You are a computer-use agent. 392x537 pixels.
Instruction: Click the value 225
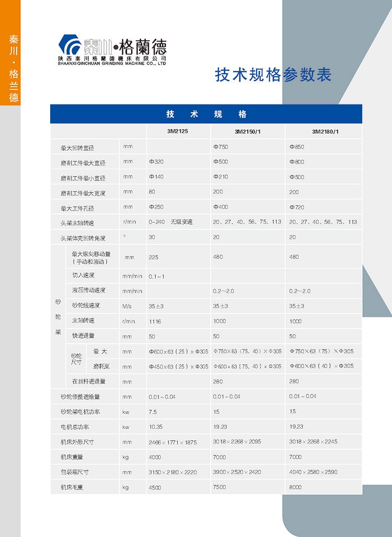(x=154, y=257)
